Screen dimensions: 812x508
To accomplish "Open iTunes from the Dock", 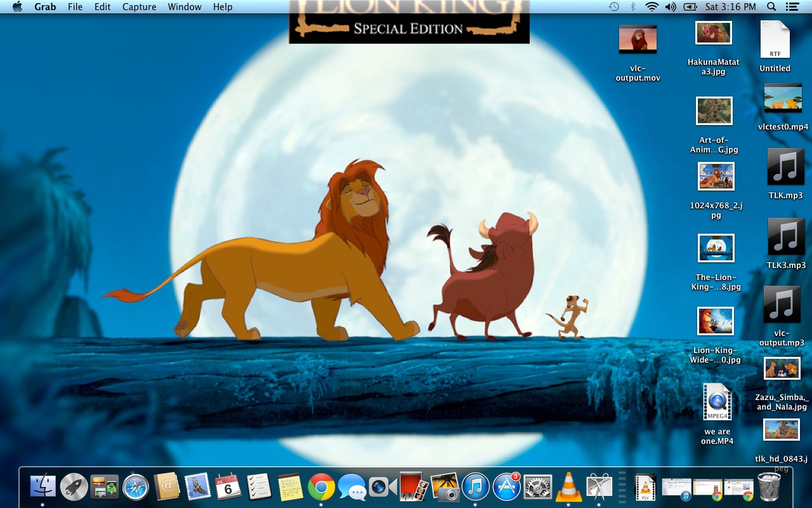I will 476,488.
